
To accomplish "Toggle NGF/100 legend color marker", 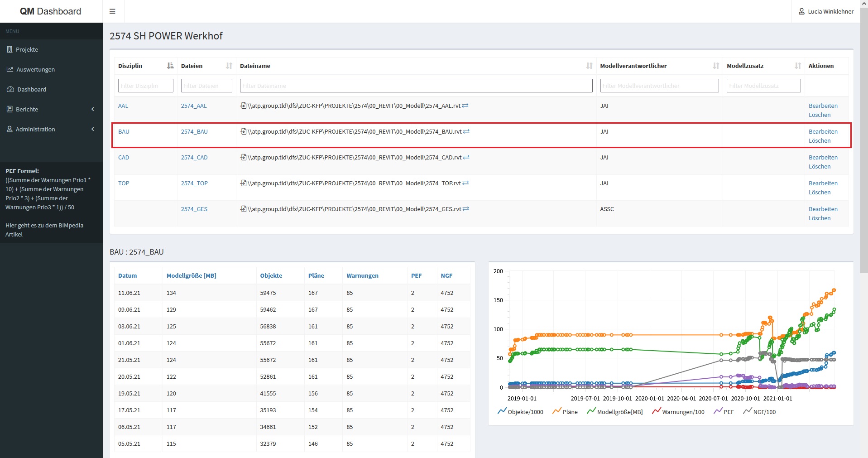I will point(747,411).
